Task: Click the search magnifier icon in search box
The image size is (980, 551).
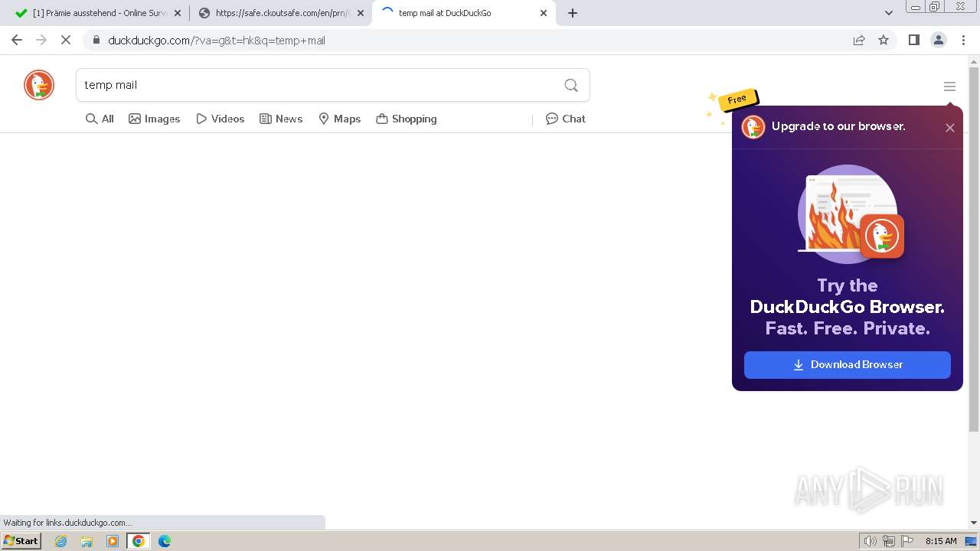Action: [x=571, y=85]
